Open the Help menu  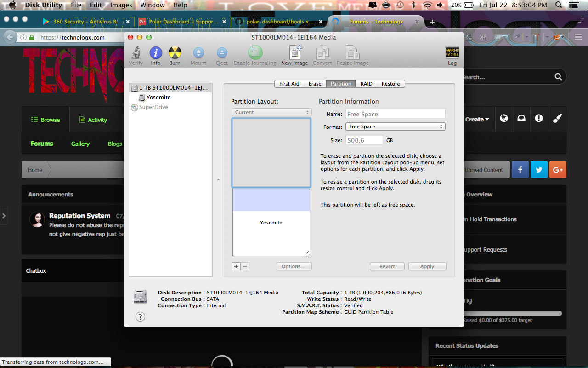click(x=180, y=5)
